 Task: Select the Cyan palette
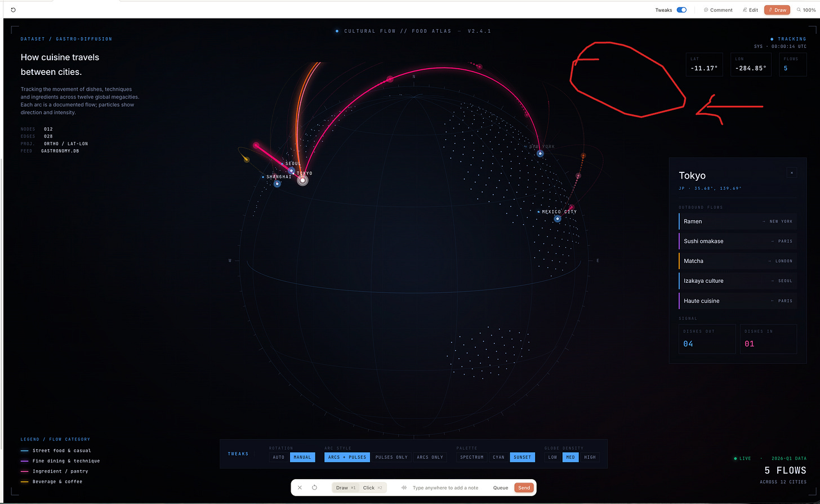click(498, 457)
